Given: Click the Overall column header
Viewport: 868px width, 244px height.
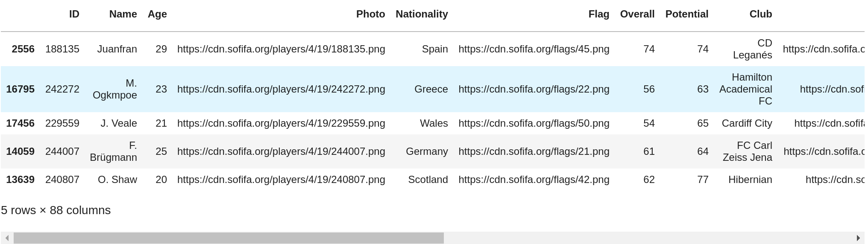Looking at the screenshot, I should coord(637,14).
